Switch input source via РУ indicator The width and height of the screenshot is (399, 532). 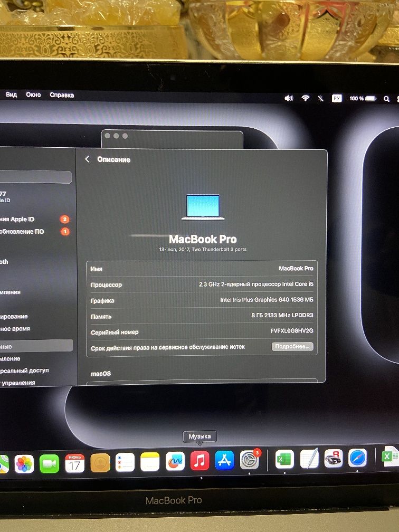coord(337,98)
